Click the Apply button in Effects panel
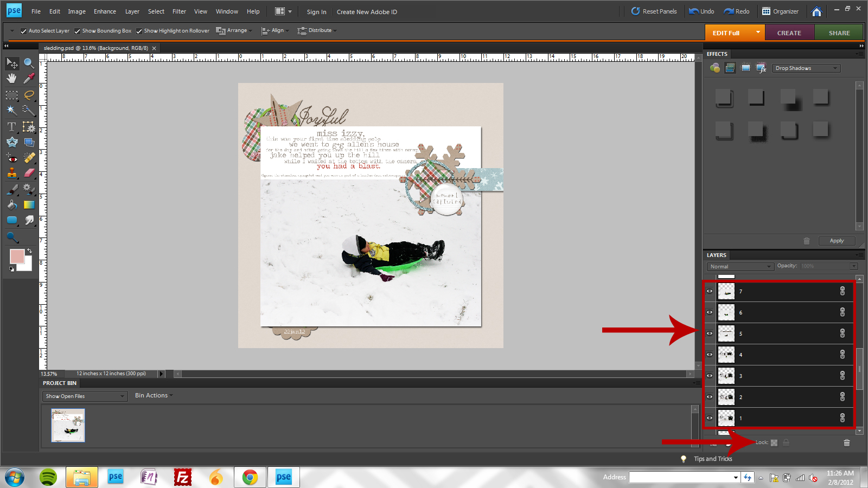Screen dimensions: 868x488 coord(836,240)
